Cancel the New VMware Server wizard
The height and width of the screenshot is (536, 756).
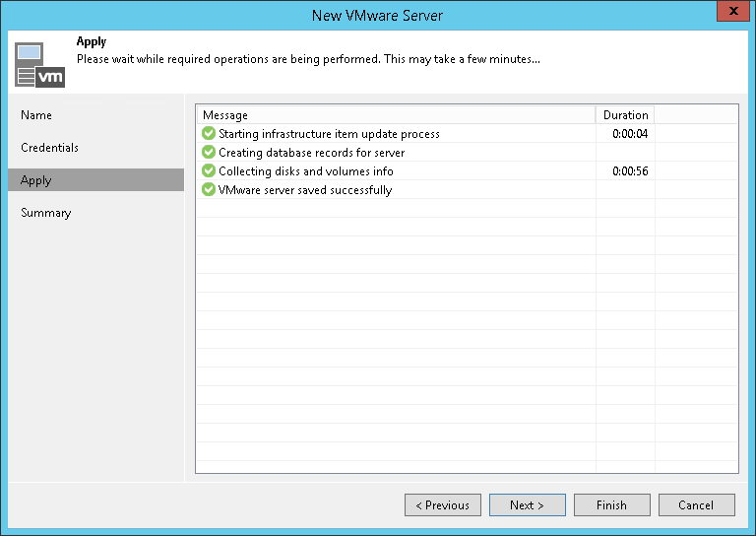click(x=697, y=505)
